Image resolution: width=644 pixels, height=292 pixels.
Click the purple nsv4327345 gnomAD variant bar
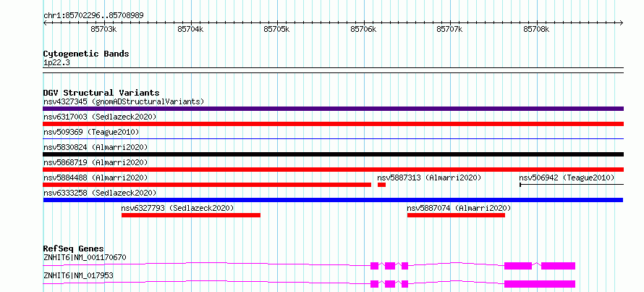tap(333, 109)
